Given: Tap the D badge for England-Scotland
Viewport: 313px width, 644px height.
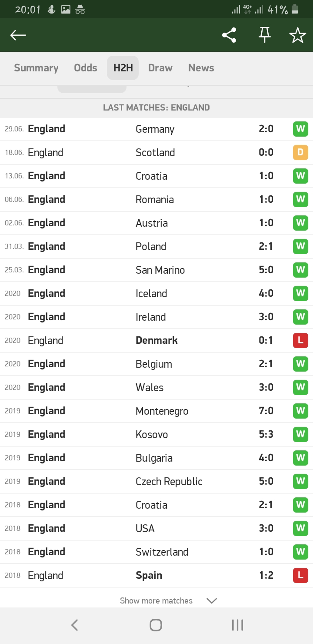Looking at the screenshot, I should [300, 153].
